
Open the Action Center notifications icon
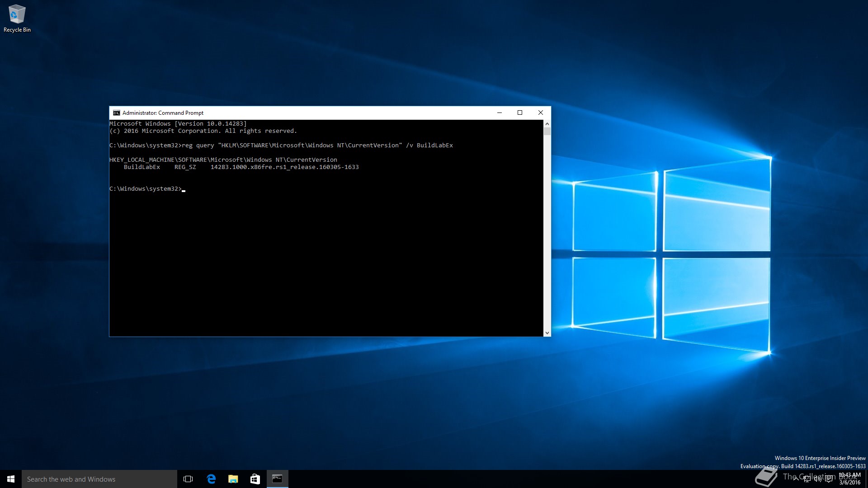coord(829,479)
